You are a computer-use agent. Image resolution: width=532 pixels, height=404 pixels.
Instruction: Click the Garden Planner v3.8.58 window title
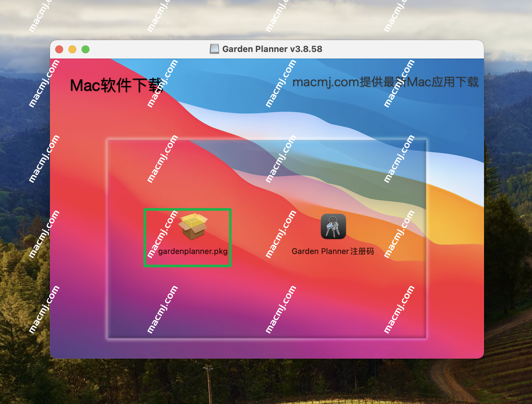(x=272, y=49)
